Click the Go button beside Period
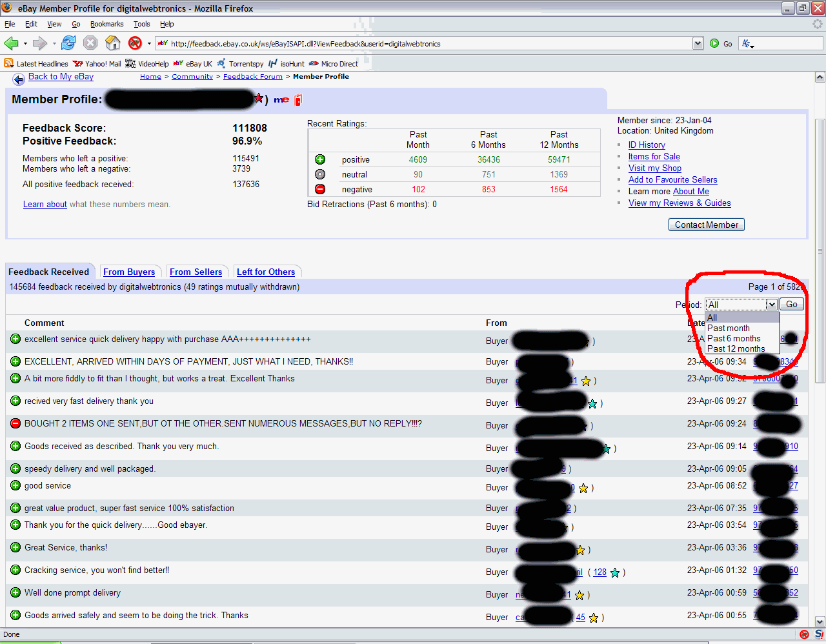 [x=792, y=305]
